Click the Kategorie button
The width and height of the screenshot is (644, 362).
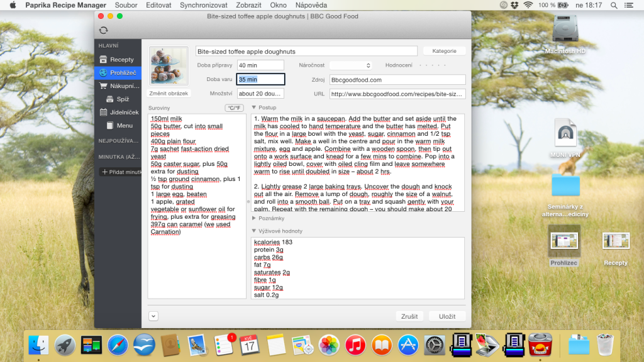[x=444, y=51]
